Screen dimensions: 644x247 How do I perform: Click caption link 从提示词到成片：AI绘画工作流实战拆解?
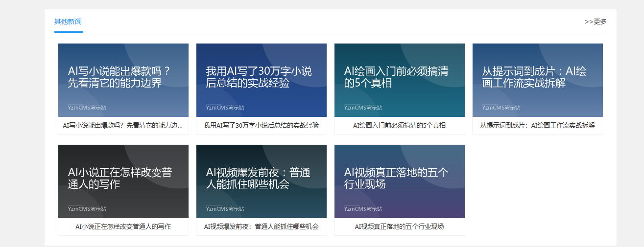click(538, 126)
